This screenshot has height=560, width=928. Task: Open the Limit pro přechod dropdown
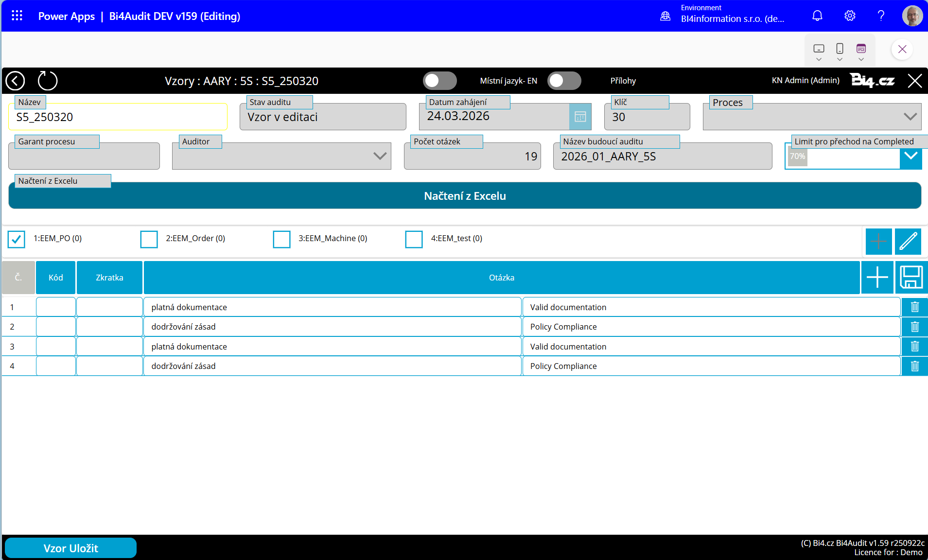910,157
